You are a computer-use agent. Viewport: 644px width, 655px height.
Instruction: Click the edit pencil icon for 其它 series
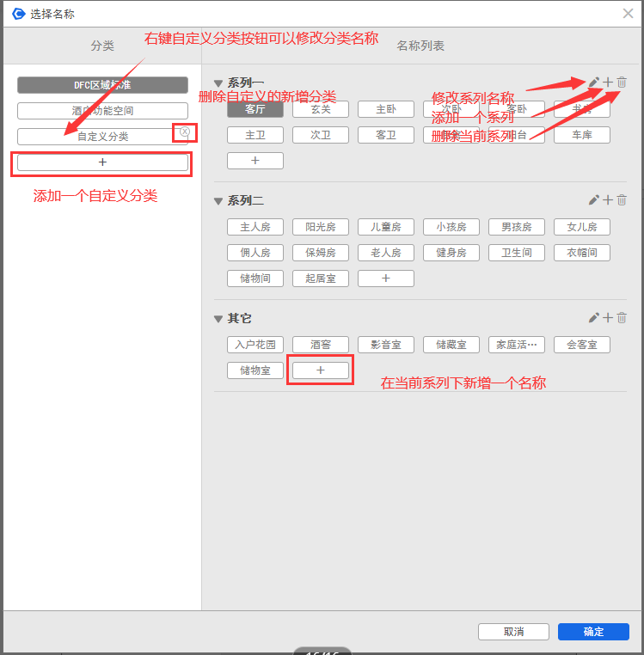(x=593, y=317)
